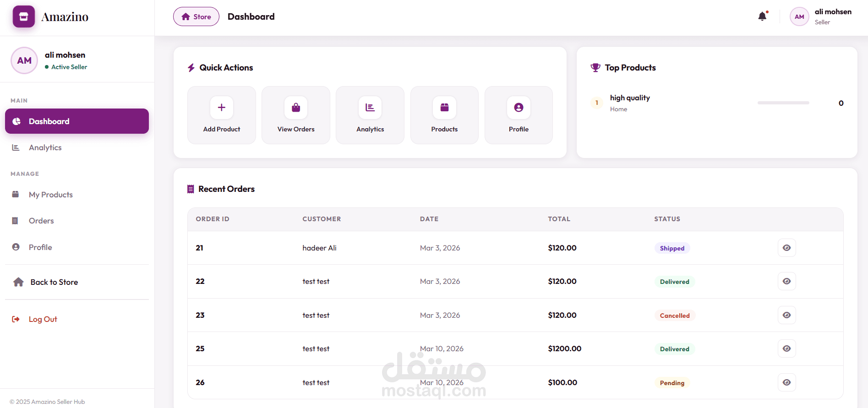Open Orders in sidebar menu
Screen dimensions: 868x408
tap(41, 221)
